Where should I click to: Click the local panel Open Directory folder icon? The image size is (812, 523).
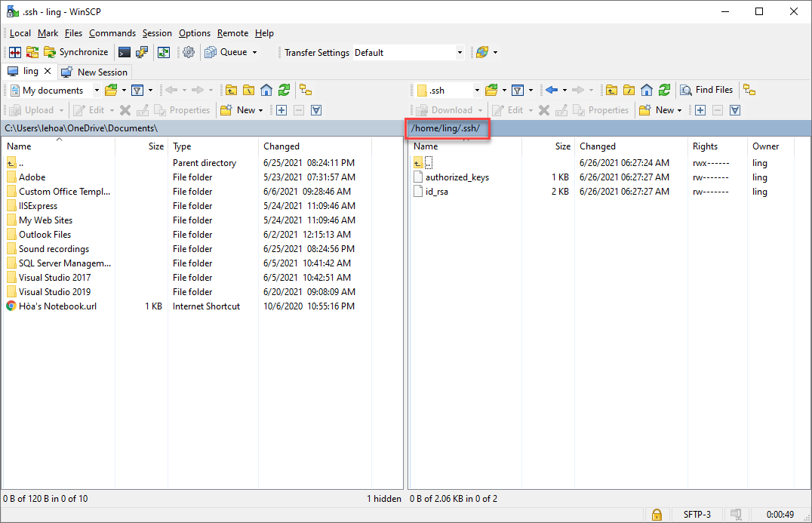point(111,90)
